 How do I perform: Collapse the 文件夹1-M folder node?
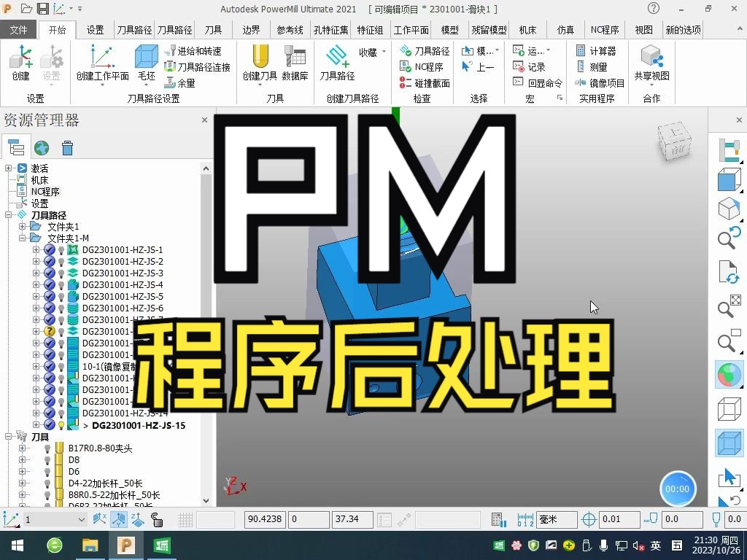23,238
